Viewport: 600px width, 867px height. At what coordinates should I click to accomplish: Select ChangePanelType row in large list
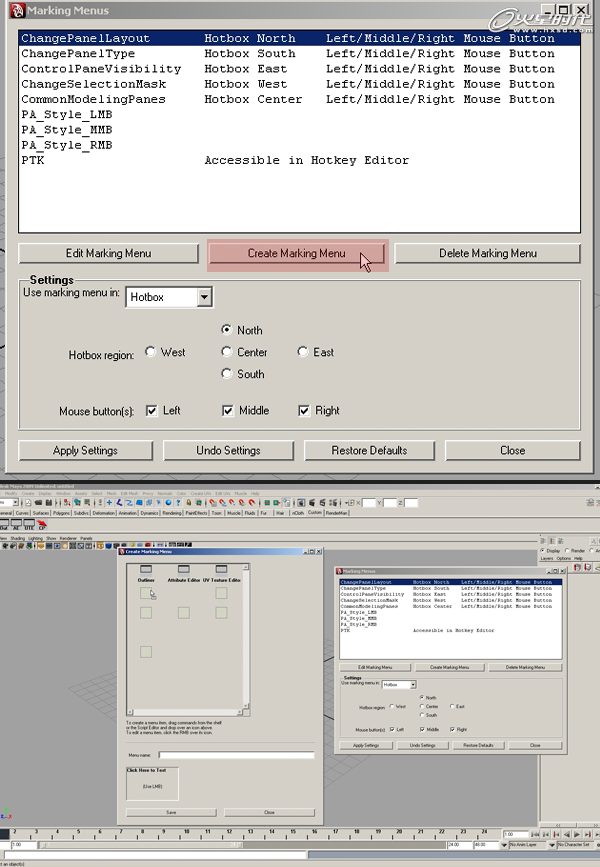tap(299, 54)
